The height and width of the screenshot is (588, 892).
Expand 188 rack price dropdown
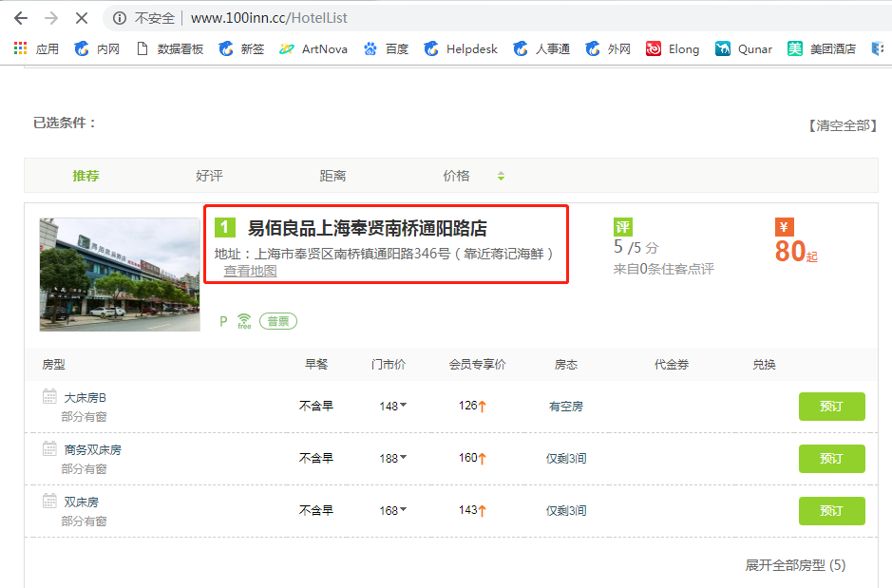(404, 457)
